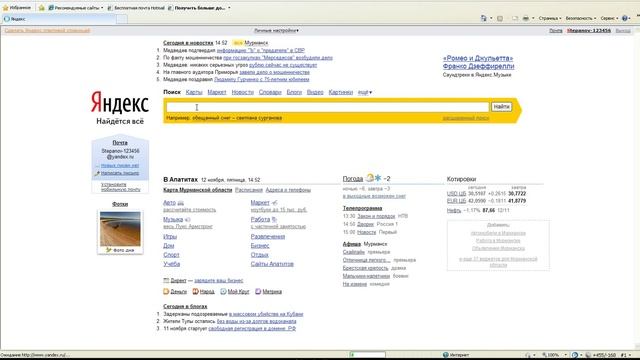Open the Сегодня в блогах heading
Viewport: 640px width, 360px height.
185,306
